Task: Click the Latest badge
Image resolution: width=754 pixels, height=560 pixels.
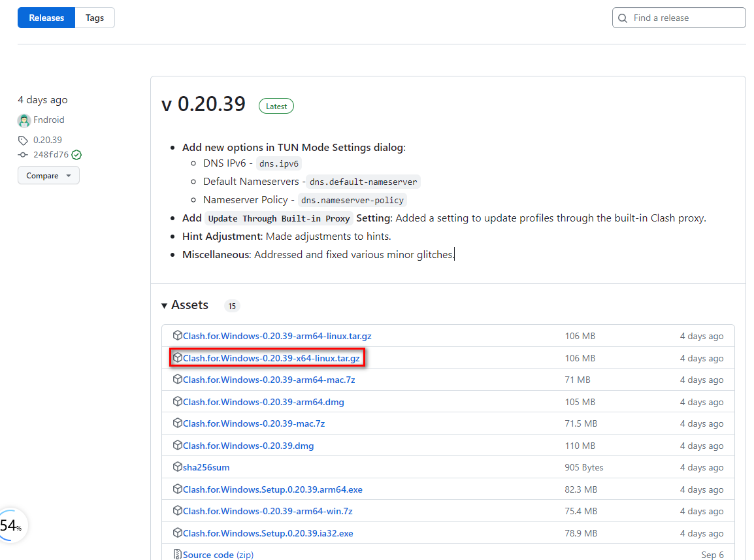Action: 276,107
